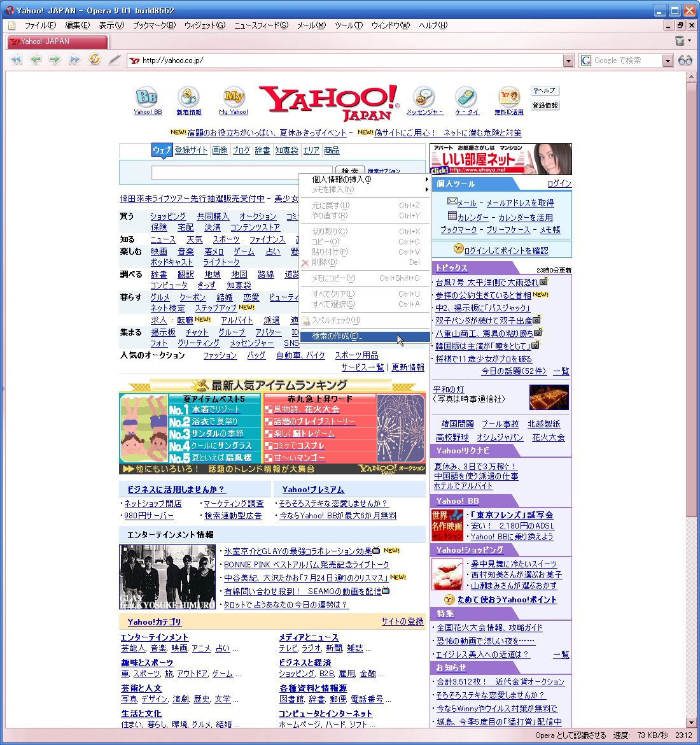The height and width of the screenshot is (745, 700).
Task: Click the Yahoo!ショッピング dessert thumbnail
Action: pyautogui.click(x=447, y=574)
